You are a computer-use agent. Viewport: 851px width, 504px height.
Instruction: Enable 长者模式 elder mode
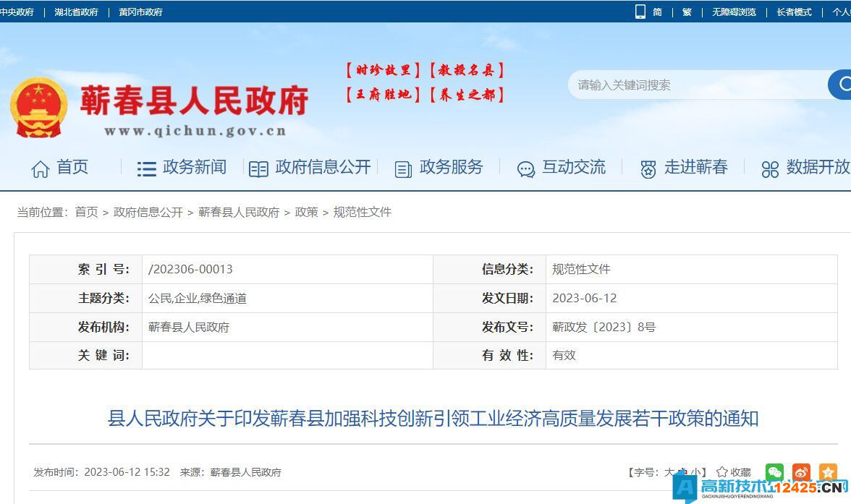(x=794, y=12)
